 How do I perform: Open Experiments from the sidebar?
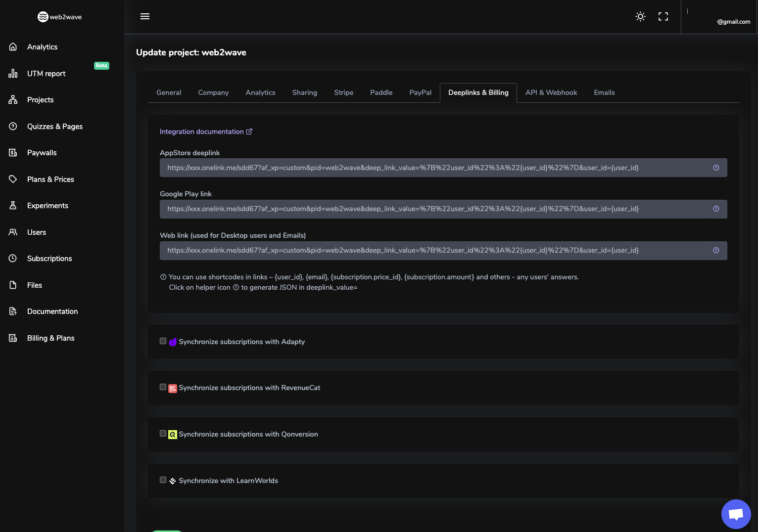[47, 206]
